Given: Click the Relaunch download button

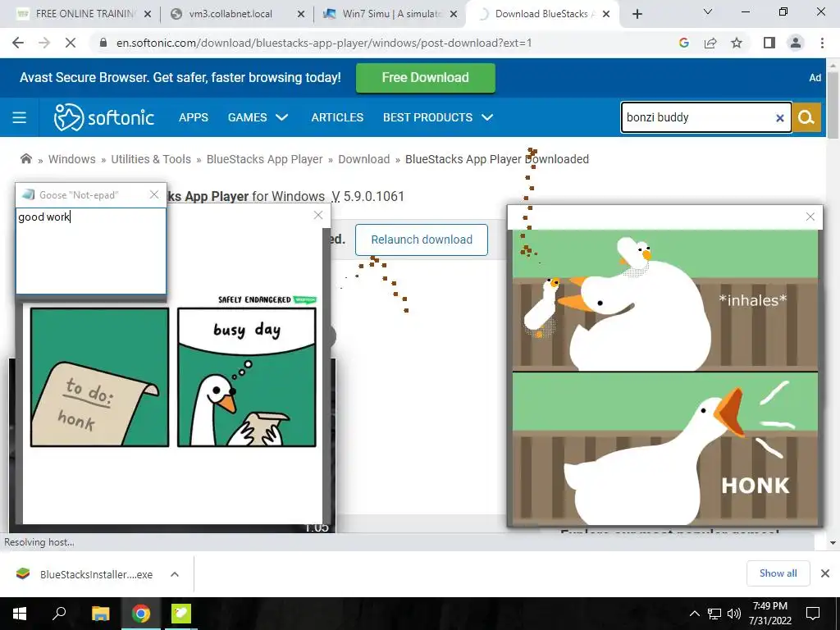Looking at the screenshot, I should (x=422, y=240).
